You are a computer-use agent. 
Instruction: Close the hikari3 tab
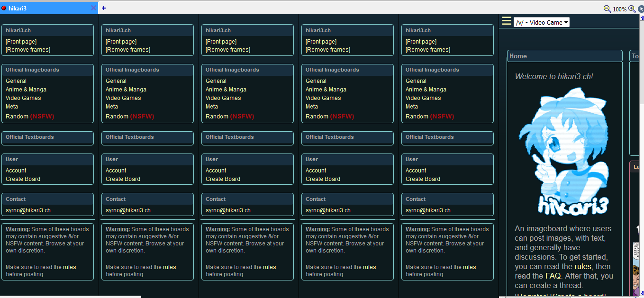(x=93, y=8)
